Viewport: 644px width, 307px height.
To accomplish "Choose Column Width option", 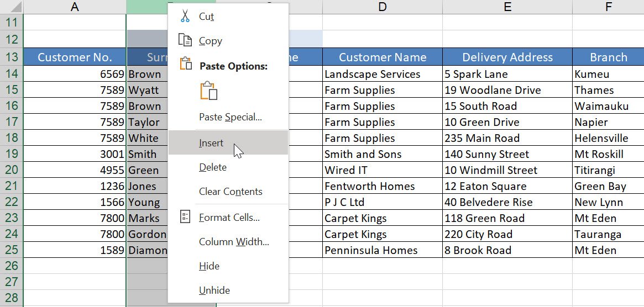I will [x=228, y=242].
